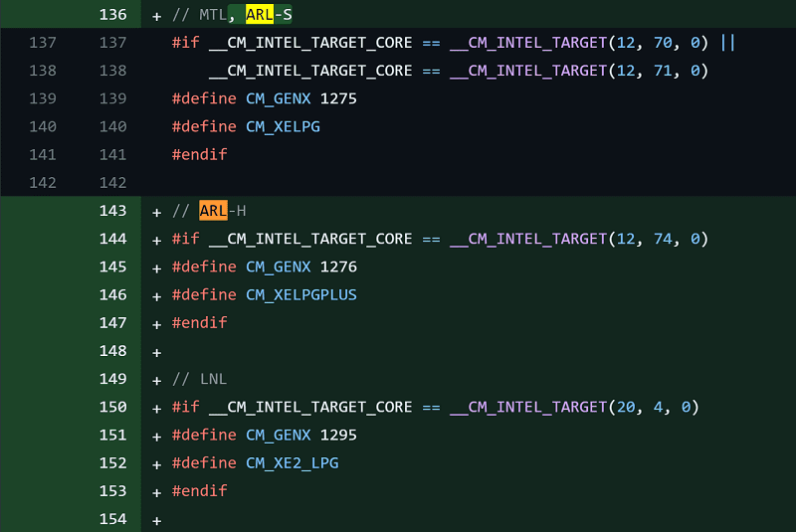The width and height of the screenshot is (796, 532).
Task: Click the value 1295 after CM_GENX
Action: [338, 436]
